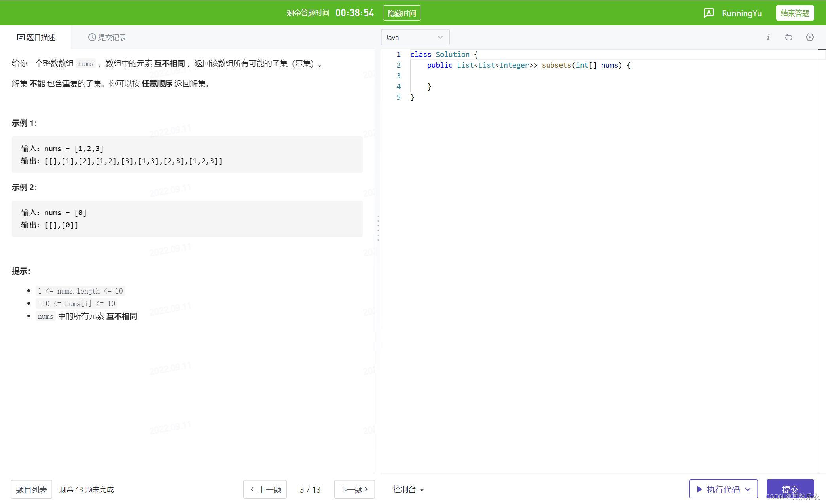This screenshot has height=504, width=826.
Task: Click the user profile icon beside RunningYu
Action: click(709, 13)
